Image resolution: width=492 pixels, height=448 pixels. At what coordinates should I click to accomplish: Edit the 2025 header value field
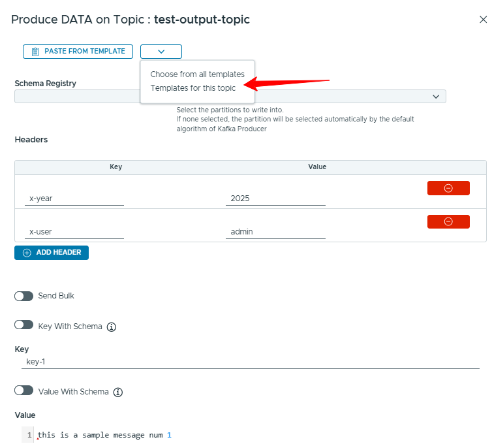[275, 198]
